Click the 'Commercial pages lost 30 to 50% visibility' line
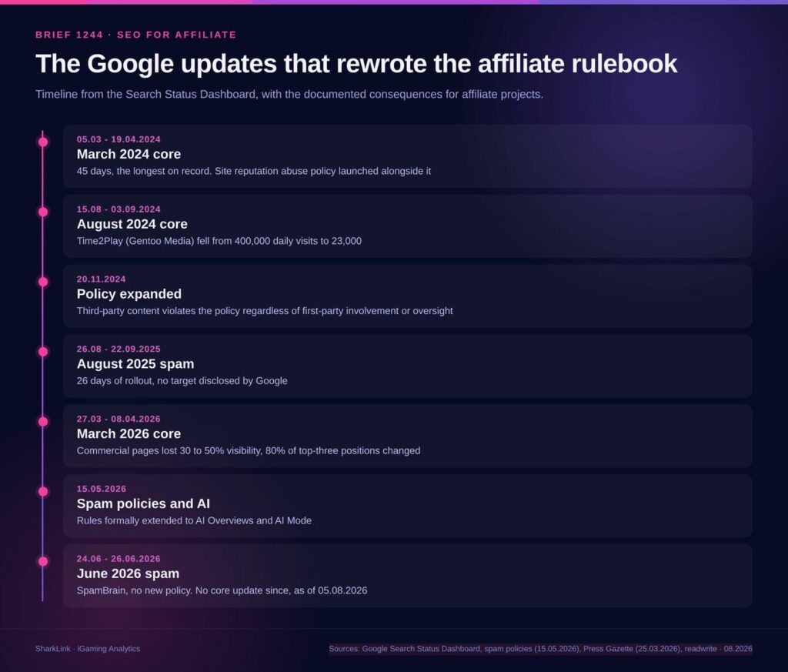 click(249, 451)
